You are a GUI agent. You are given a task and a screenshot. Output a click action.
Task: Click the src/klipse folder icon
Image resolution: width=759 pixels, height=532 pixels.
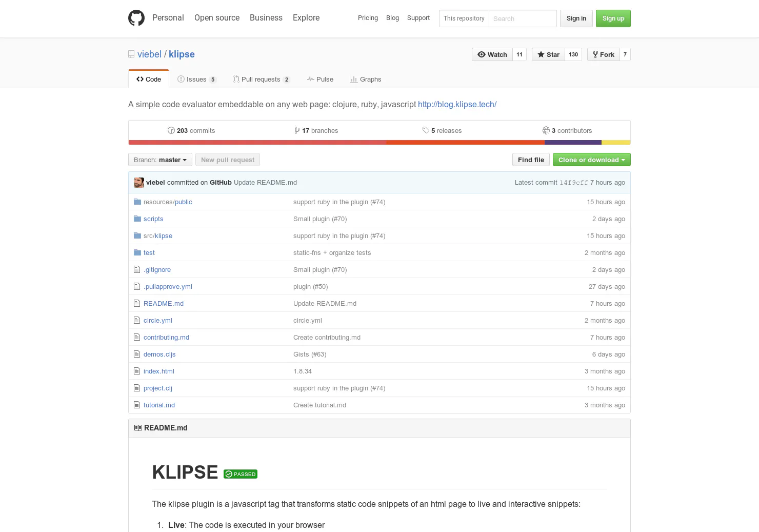click(137, 235)
